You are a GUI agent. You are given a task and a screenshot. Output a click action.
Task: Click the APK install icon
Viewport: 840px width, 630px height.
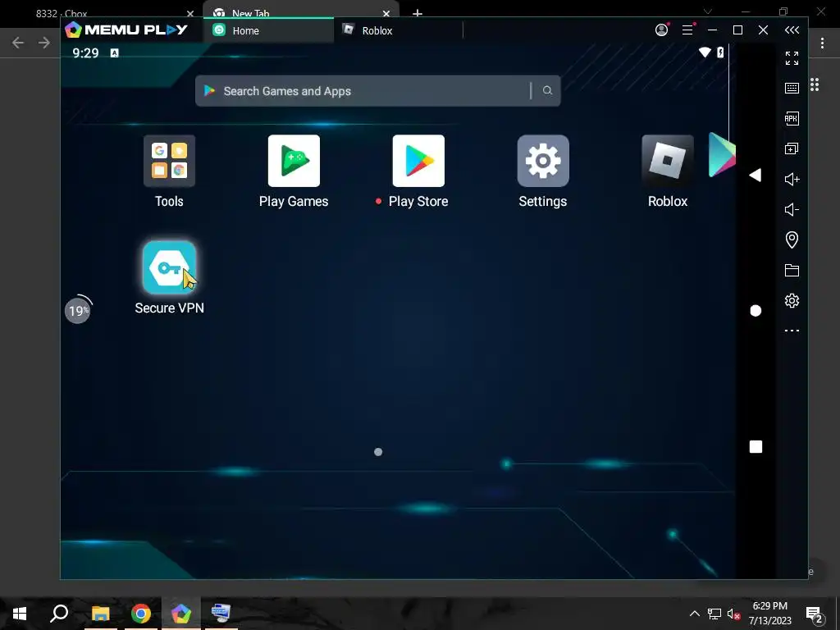(792, 118)
